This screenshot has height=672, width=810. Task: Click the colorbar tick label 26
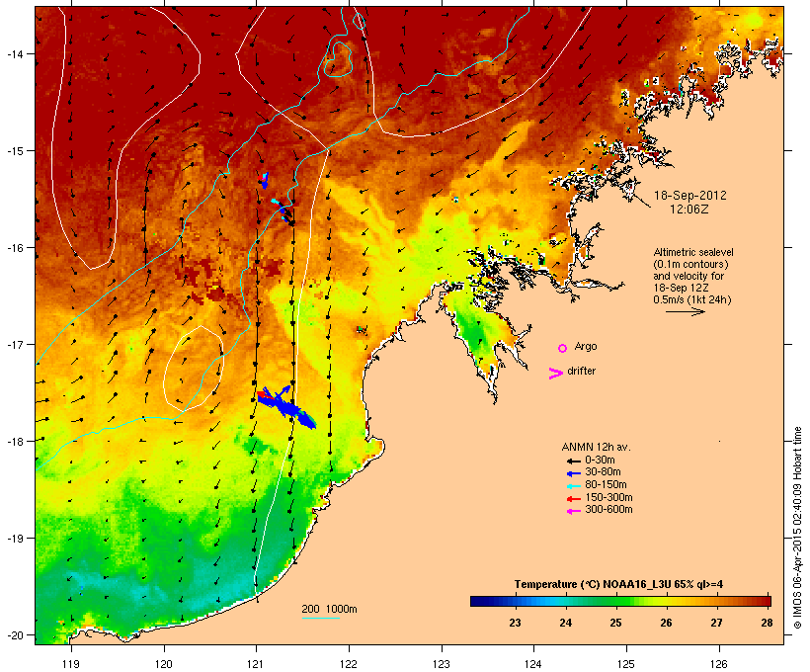click(x=667, y=623)
